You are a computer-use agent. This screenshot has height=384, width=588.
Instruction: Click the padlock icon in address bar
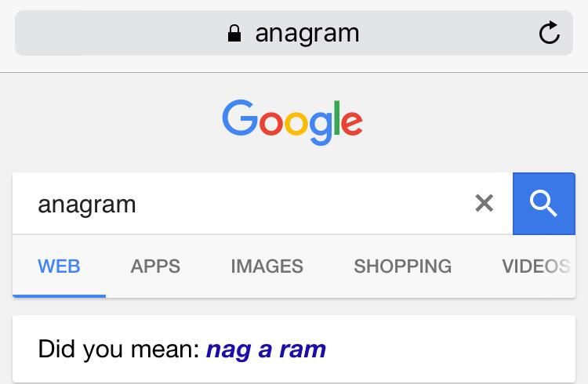234,33
